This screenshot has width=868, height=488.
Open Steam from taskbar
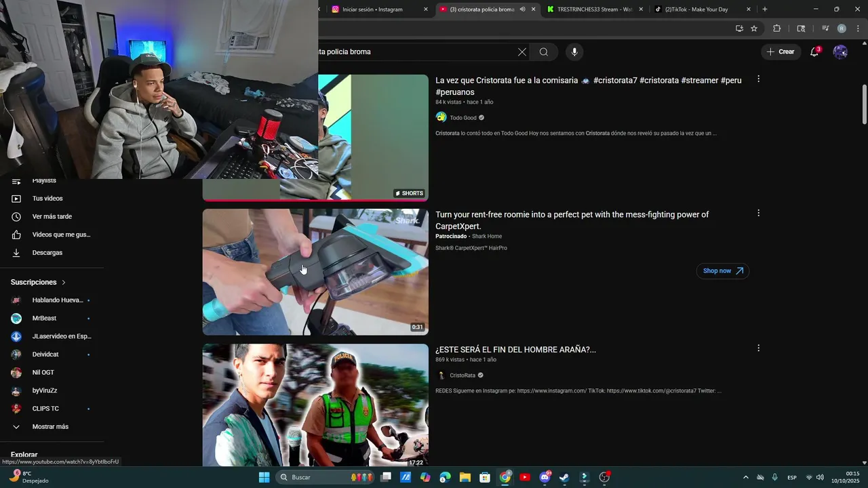[x=564, y=477]
